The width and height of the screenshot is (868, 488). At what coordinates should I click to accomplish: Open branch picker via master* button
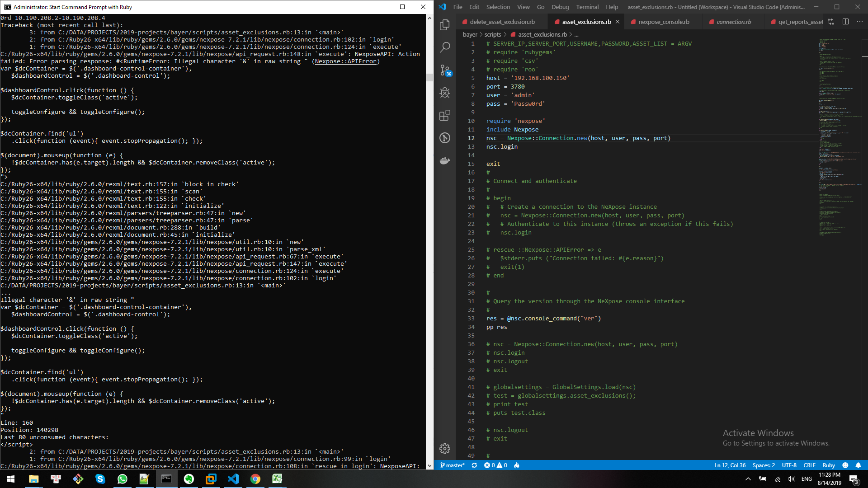(x=452, y=465)
